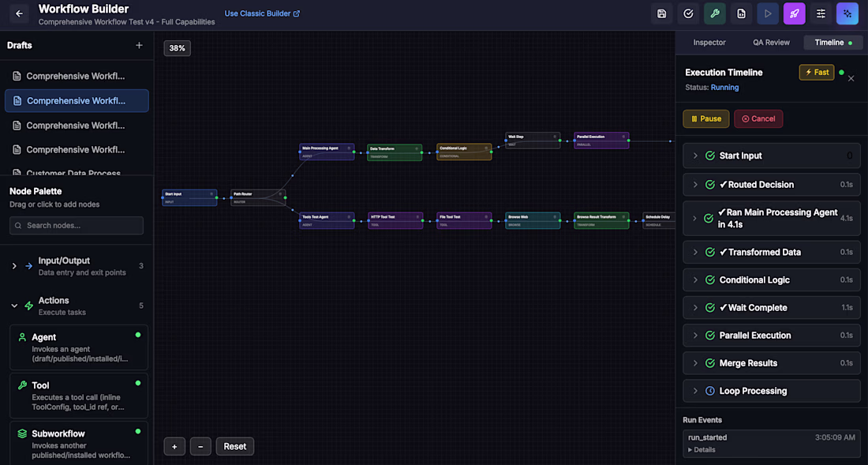Toggle the Fast mode badge

(x=817, y=73)
